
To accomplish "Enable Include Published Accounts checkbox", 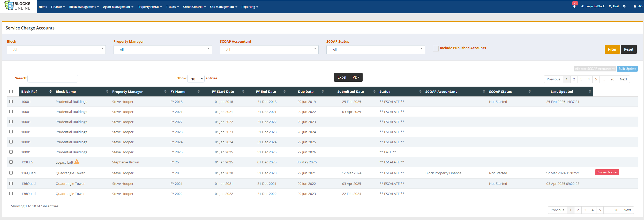I will point(436,48).
